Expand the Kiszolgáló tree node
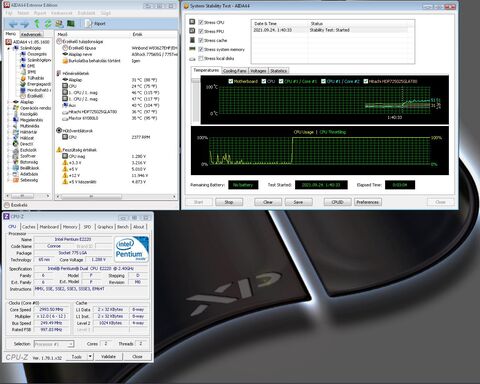Screen dimensions: 480x384 (9, 114)
